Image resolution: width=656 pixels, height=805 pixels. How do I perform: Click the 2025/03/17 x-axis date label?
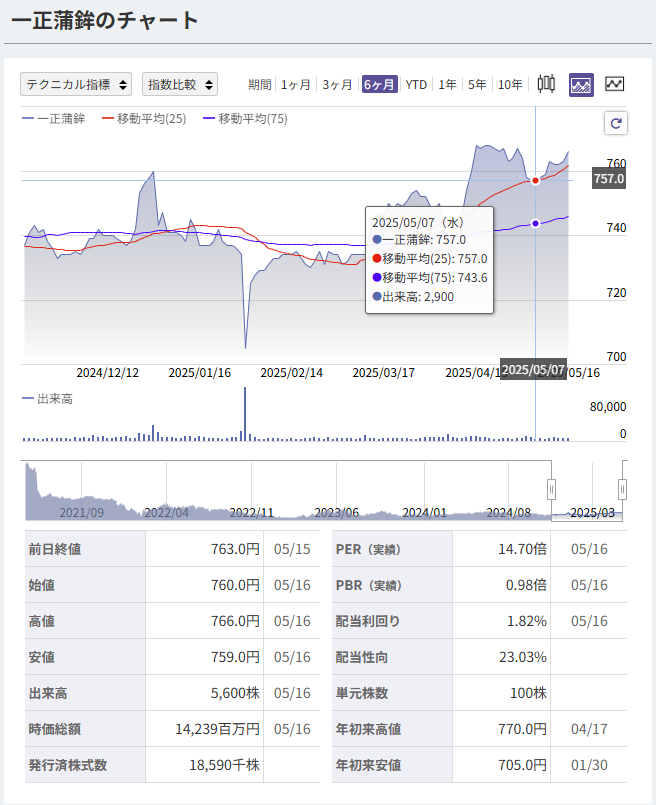pyautogui.click(x=383, y=373)
